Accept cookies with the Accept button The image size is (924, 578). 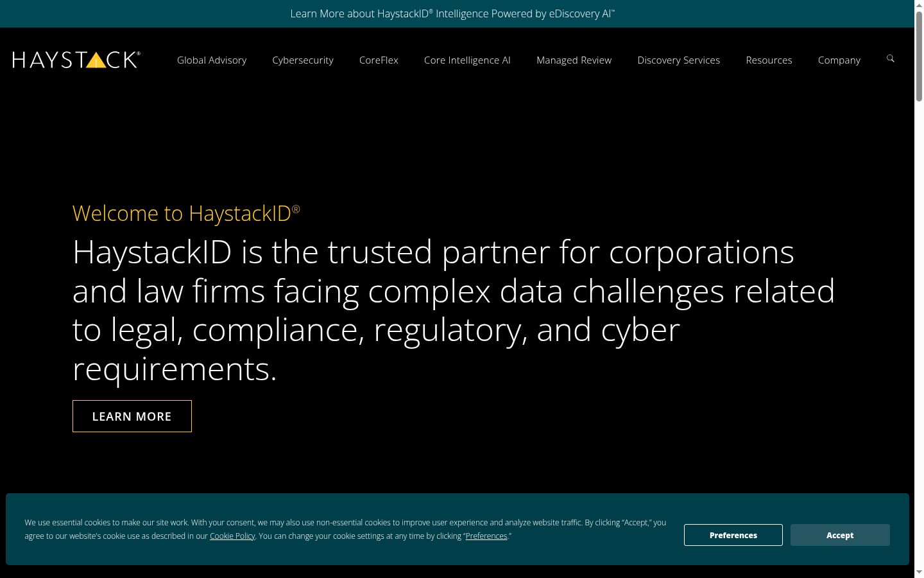[840, 535]
